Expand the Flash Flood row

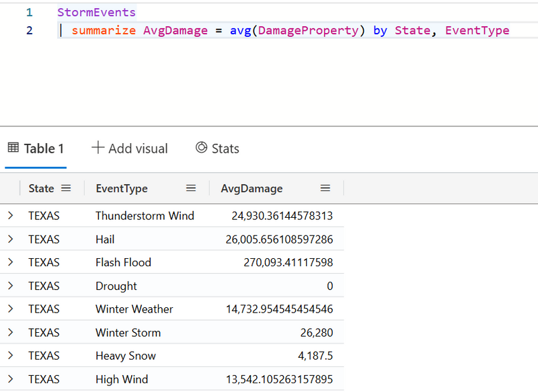[11, 262]
